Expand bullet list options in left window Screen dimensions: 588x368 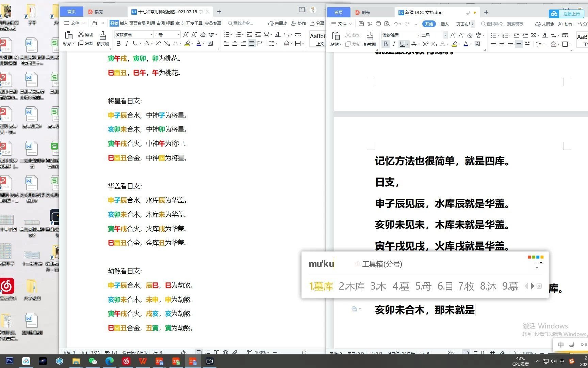[231, 34]
